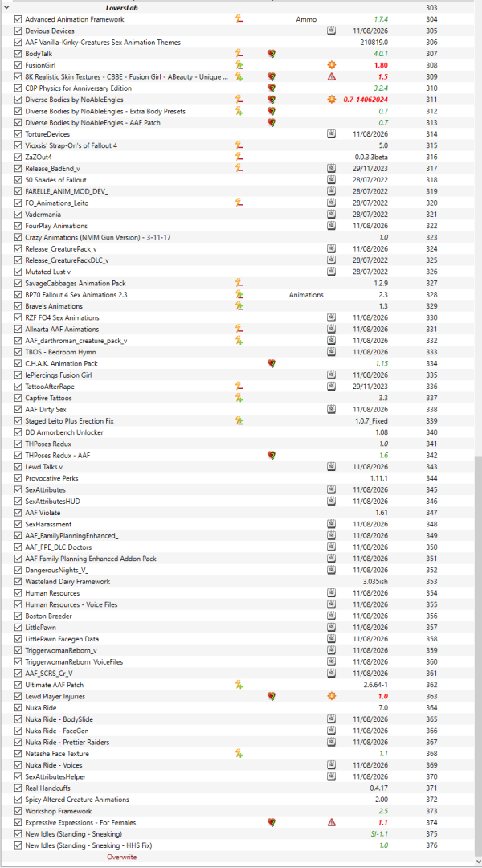Click the heart flag icon for Diverse Bodies - AAF Patch

coord(272,123)
